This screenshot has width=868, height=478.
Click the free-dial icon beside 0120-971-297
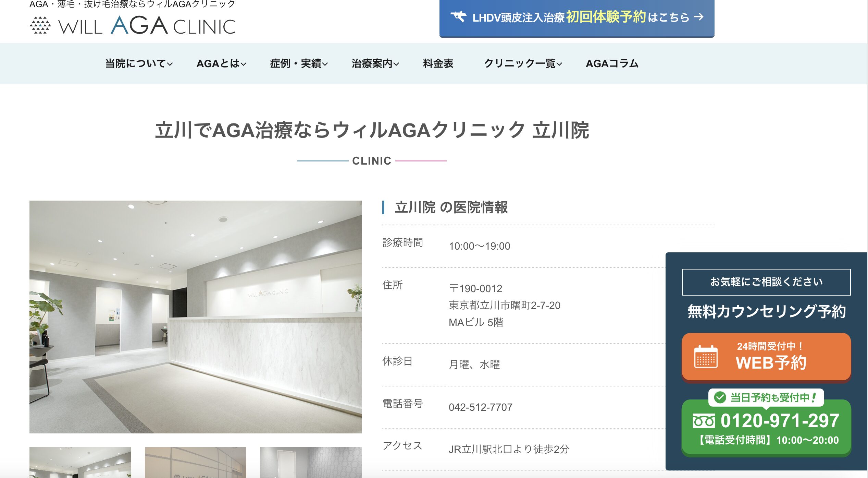point(704,421)
